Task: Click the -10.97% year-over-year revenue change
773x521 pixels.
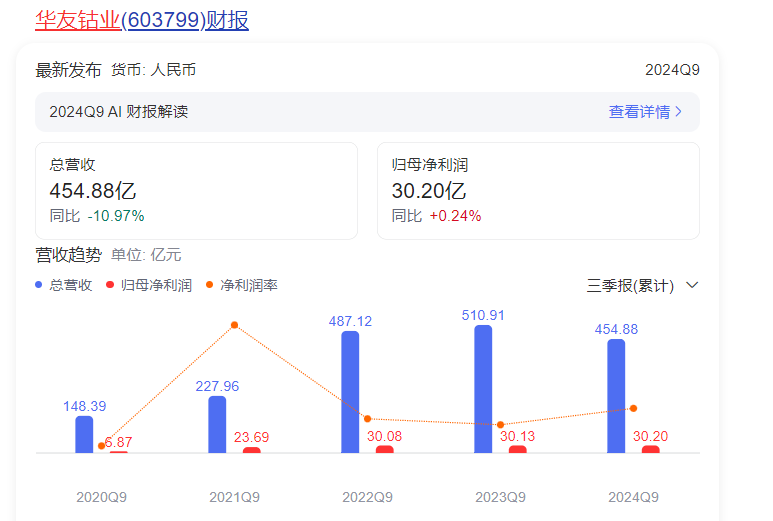Action: 116,216
